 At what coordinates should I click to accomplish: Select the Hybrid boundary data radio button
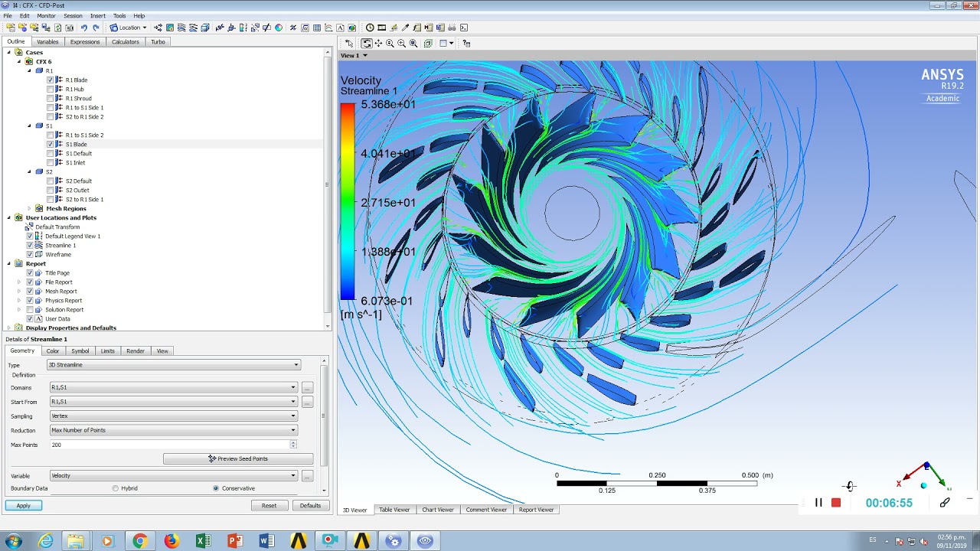[x=116, y=488]
